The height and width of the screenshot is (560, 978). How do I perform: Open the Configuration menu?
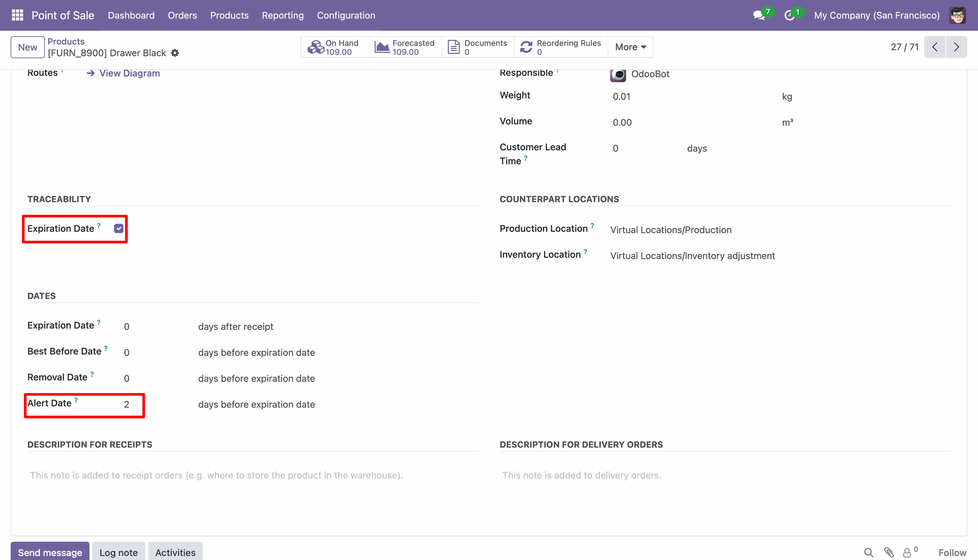coord(346,15)
